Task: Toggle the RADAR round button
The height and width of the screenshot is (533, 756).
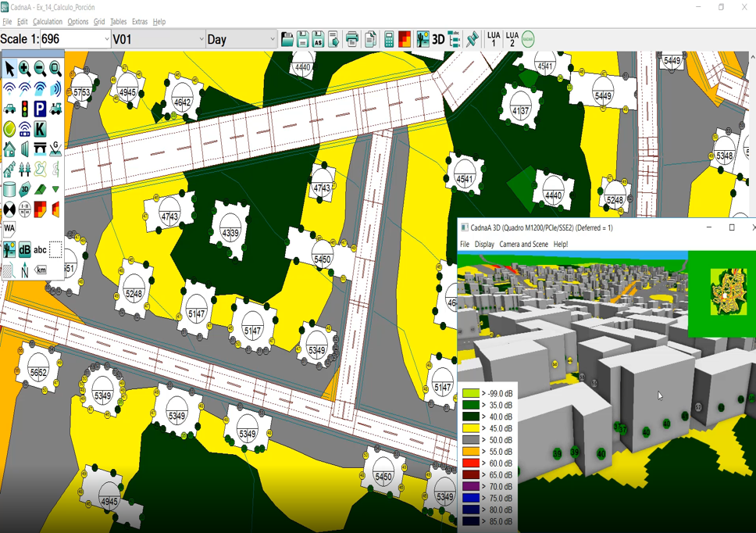Action: click(528, 39)
